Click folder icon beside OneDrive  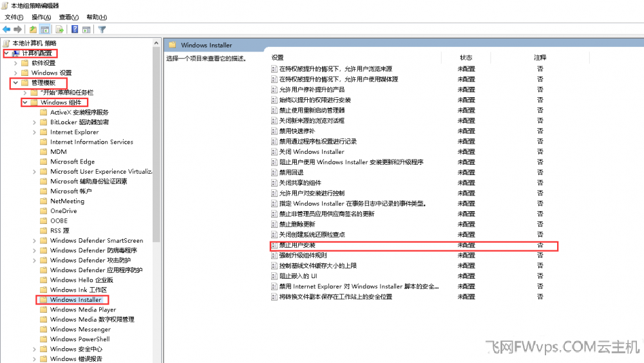[44, 210]
